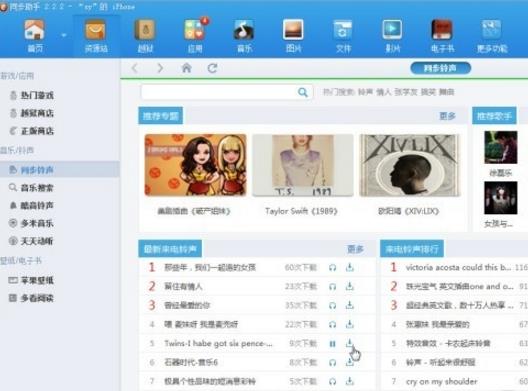Click the browser home icon

click(x=187, y=68)
